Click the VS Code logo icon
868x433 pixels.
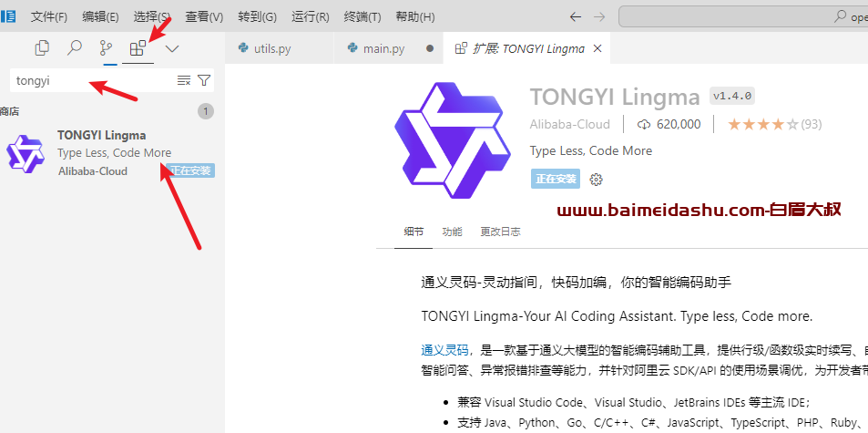tap(8, 16)
